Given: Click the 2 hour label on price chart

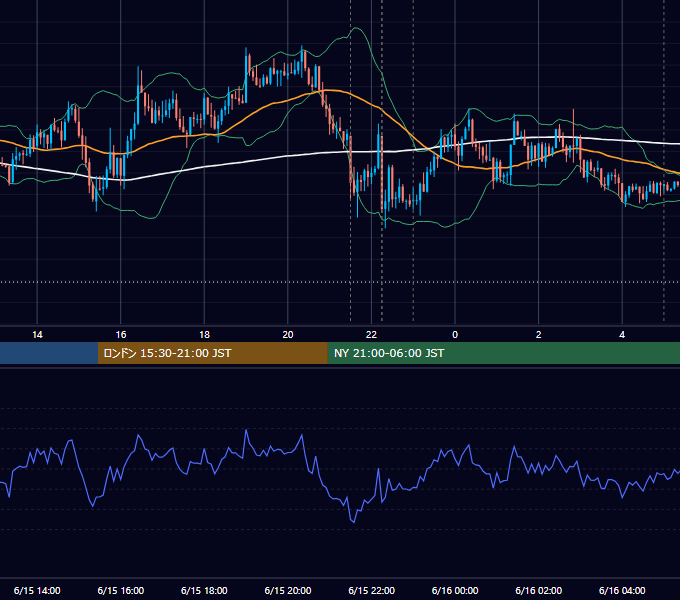Looking at the screenshot, I should click(x=539, y=335).
